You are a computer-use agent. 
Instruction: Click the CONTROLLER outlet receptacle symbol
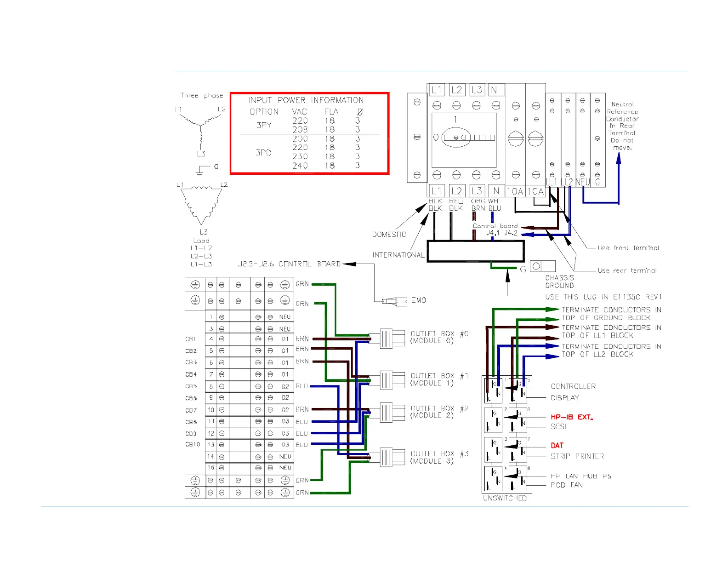pos(493,391)
